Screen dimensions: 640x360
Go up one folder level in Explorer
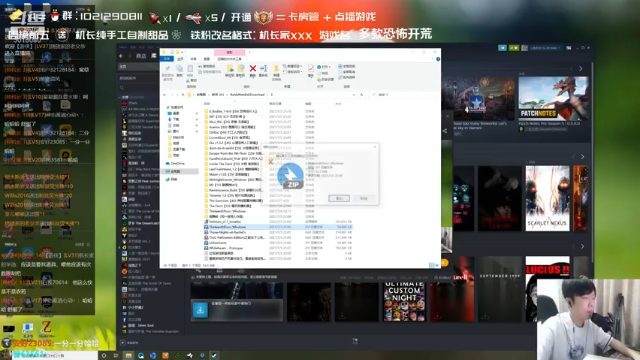183,95
